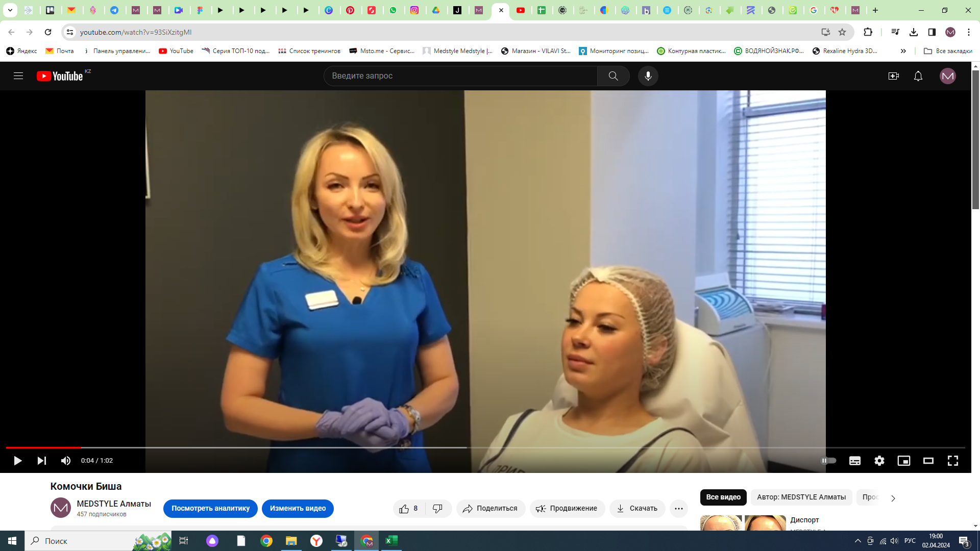
Task: Open the YouTube guide hamburger menu
Action: coord(18,76)
